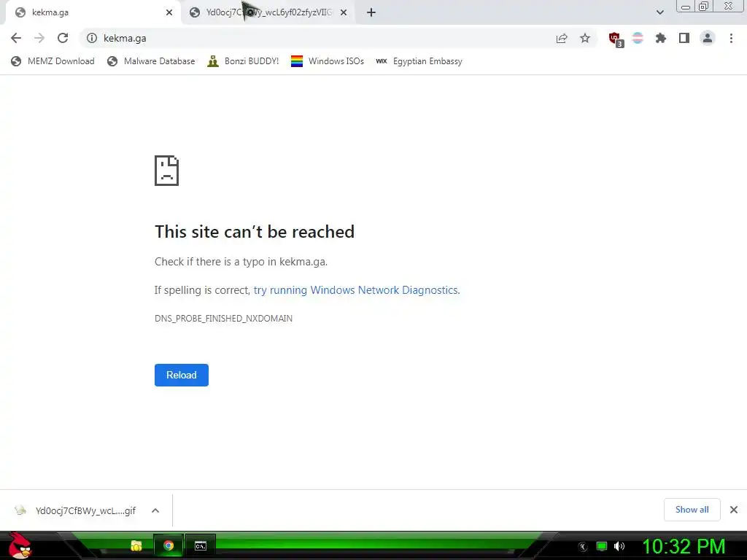Dismiss the downloads bar with the X
Screen dimensions: 747x560
pyautogui.click(x=734, y=510)
